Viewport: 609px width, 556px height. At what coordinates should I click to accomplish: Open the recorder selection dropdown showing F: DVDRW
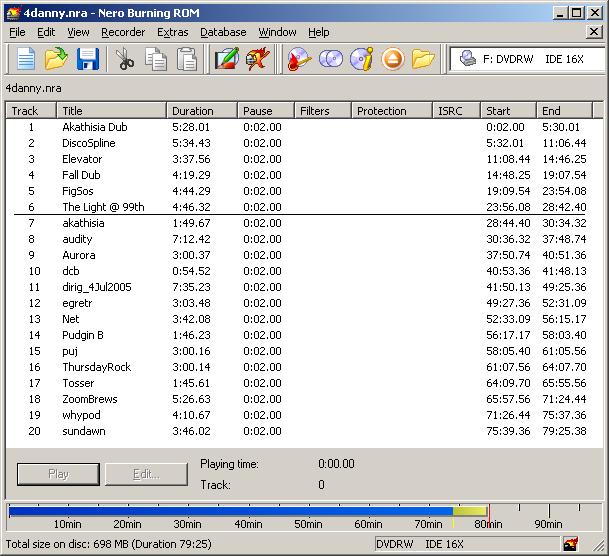pos(525,59)
